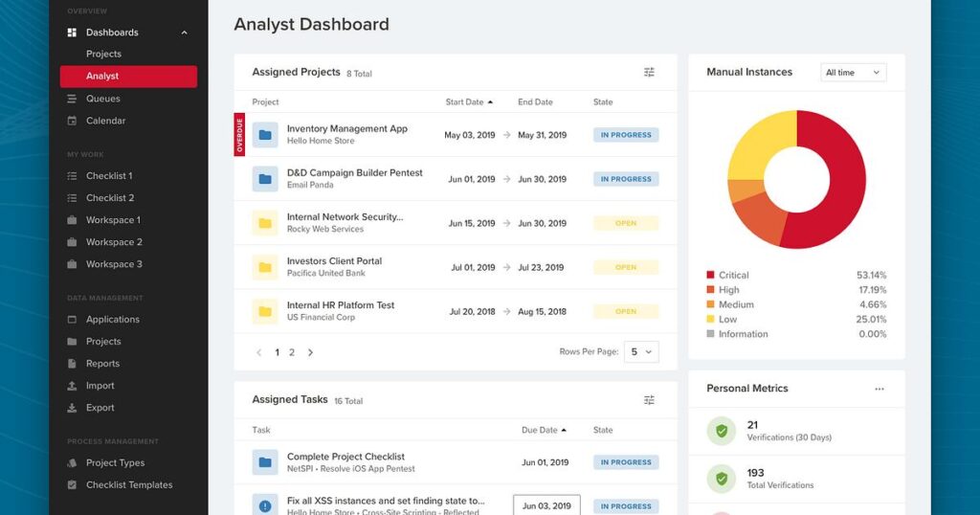Screen dimensions: 980x515
Task: Click the Checklist Templates checkbox icon
Action: (72, 485)
